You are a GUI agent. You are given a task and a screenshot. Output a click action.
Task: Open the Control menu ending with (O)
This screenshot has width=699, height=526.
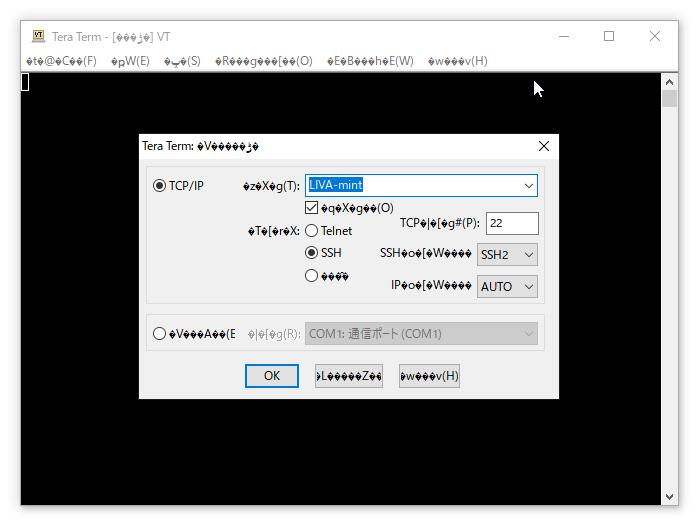click(263, 61)
